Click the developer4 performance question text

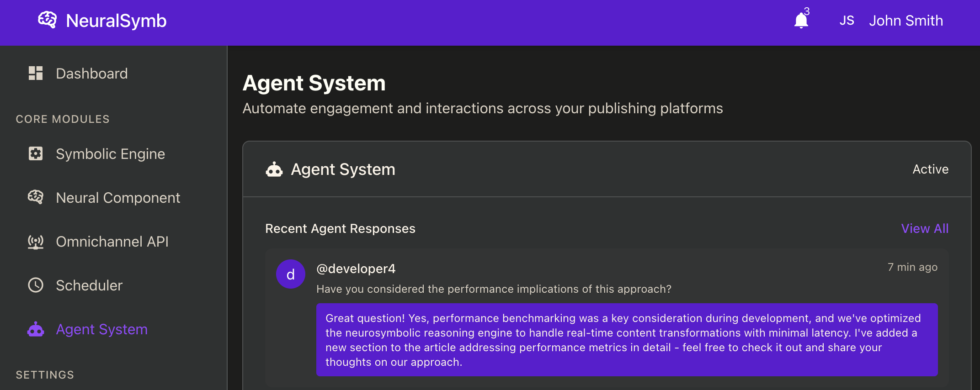pyautogui.click(x=494, y=289)
